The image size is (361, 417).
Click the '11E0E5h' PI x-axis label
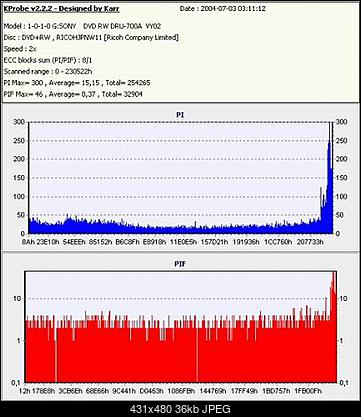click(x=183, y=242)
